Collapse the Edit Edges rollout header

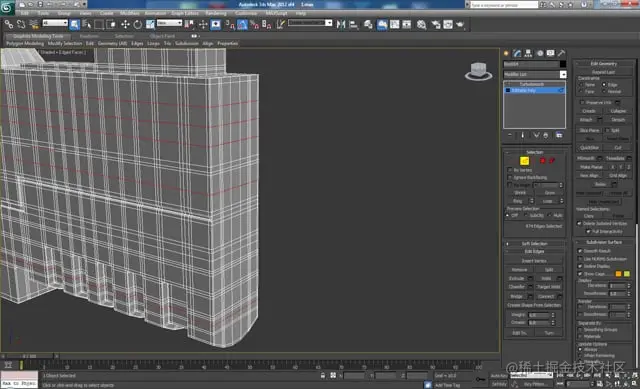[535, 251]
